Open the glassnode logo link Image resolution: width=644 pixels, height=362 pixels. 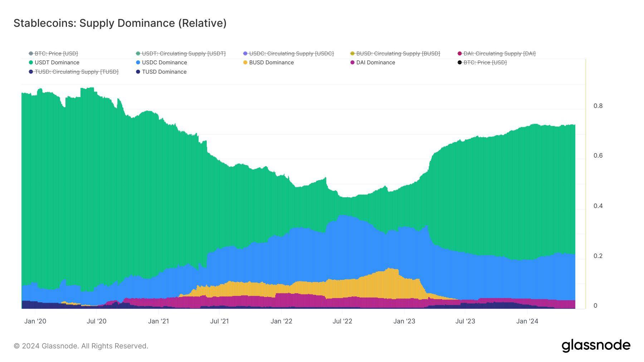coord(596,346)
